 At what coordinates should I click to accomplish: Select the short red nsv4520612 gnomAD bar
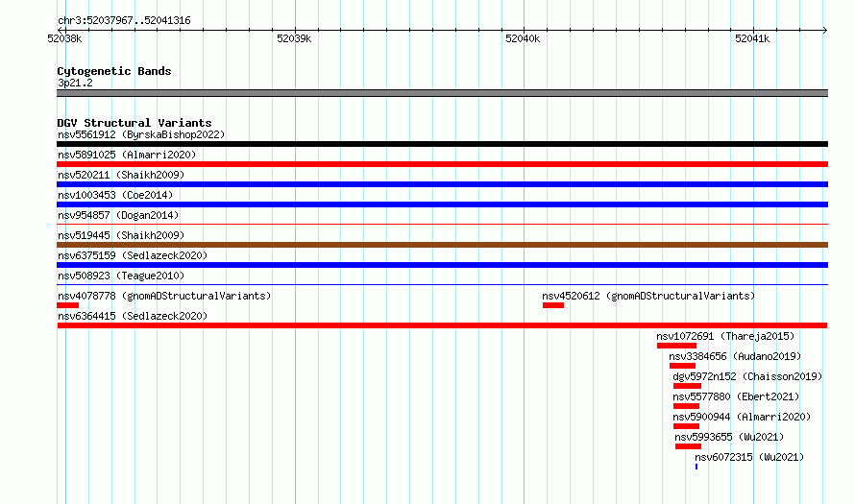click(x=553, y=305)
